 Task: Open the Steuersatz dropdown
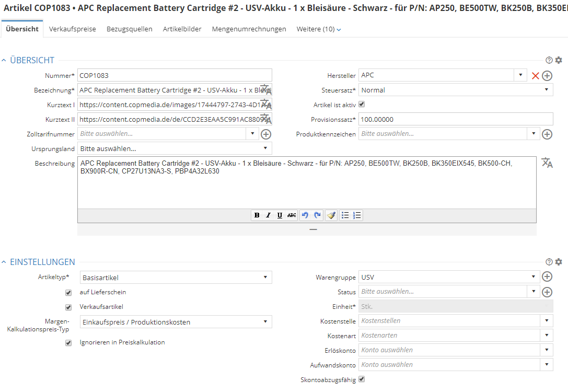[x=456, y=90]
